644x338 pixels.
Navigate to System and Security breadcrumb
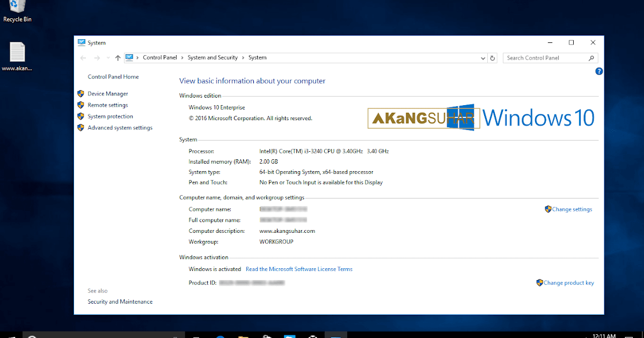coord(213,57)
